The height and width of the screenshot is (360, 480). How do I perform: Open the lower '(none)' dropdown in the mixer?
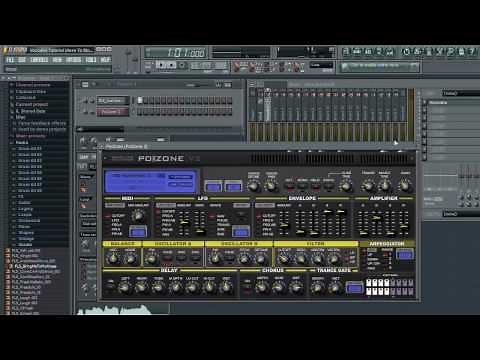[461, 214]
